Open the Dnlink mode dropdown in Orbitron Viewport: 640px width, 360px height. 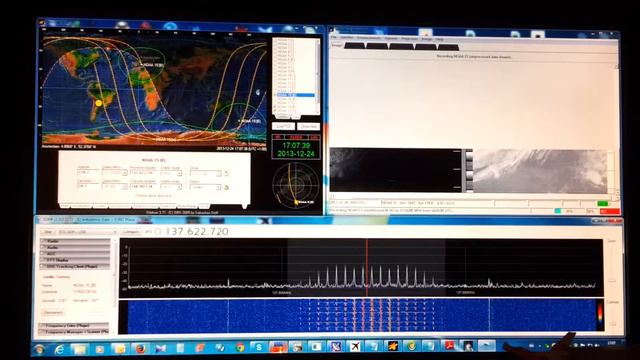(171, 173)
